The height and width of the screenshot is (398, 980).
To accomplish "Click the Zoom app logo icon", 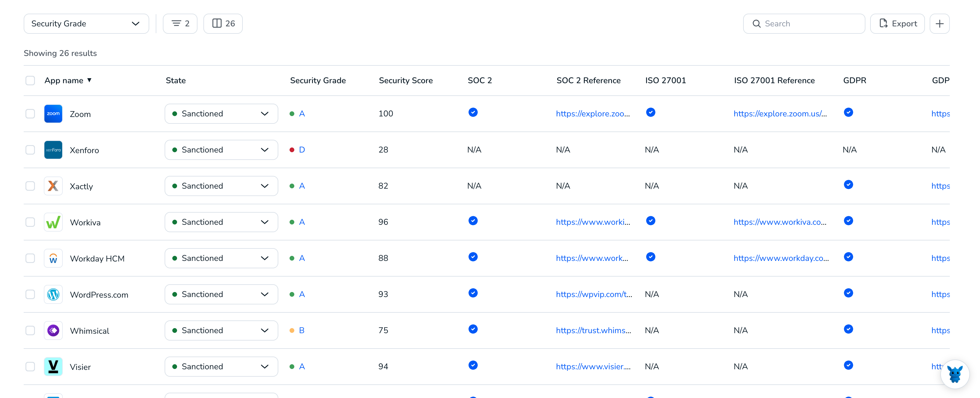I will (53, 114).
